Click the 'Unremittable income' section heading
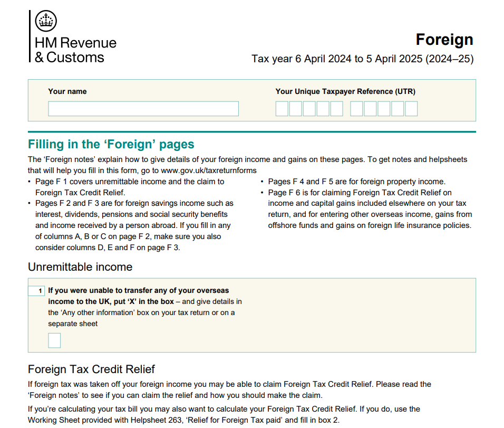The width and height of the screenshot is (504, 428). (x=80, y=267)
